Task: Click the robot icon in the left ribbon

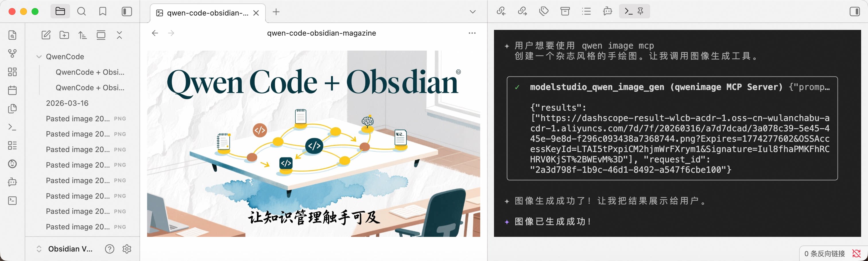Action: 12,182
